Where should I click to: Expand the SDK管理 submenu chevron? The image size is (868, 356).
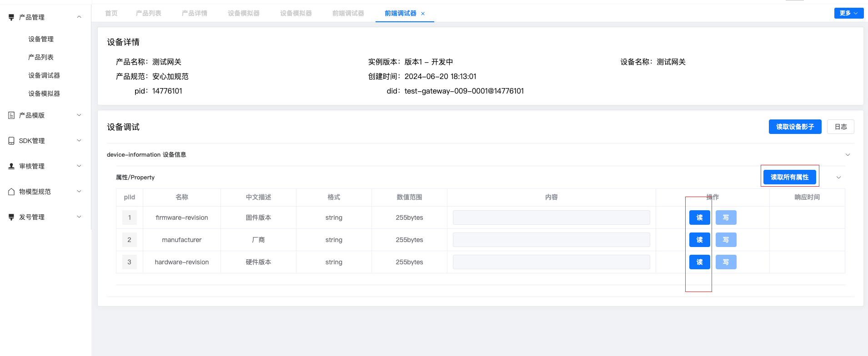79,140
